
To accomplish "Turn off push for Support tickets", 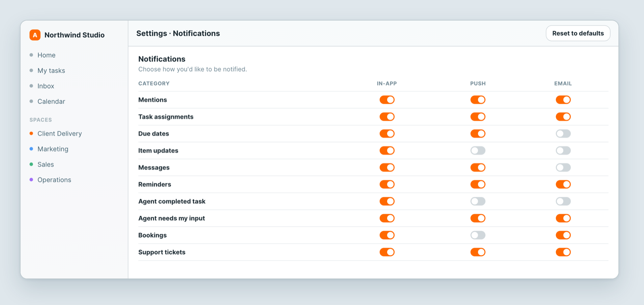I will (478, 252).
